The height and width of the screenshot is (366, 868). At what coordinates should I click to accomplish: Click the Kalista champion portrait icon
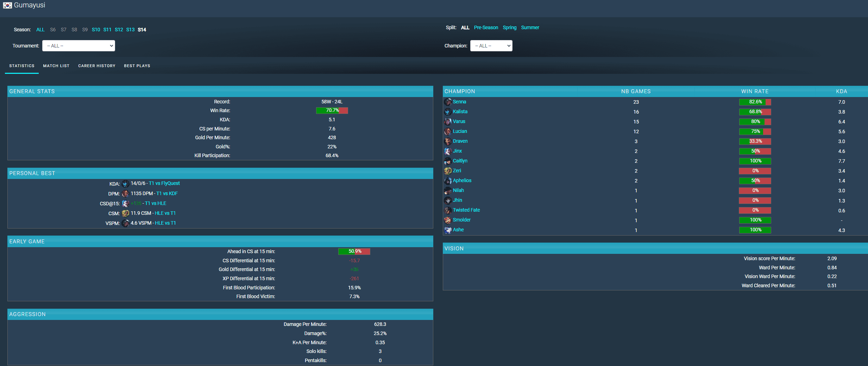click(448, 112)
